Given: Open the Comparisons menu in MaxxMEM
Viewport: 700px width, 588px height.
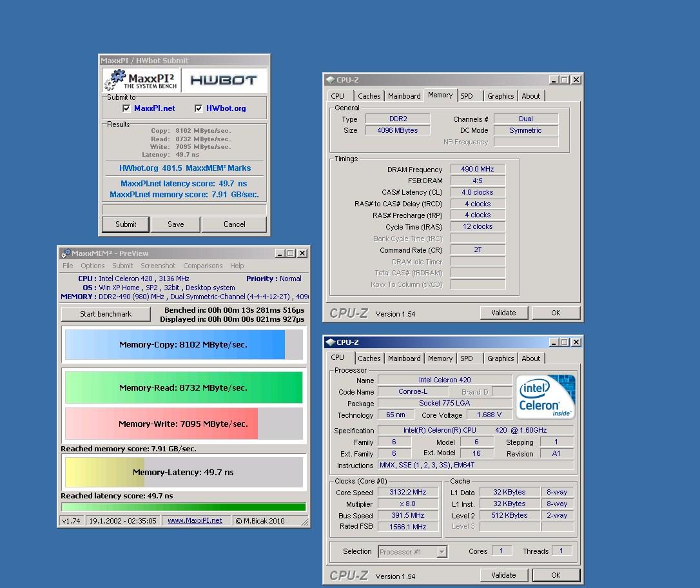Looking at the screenshot, I should point(202,266).
